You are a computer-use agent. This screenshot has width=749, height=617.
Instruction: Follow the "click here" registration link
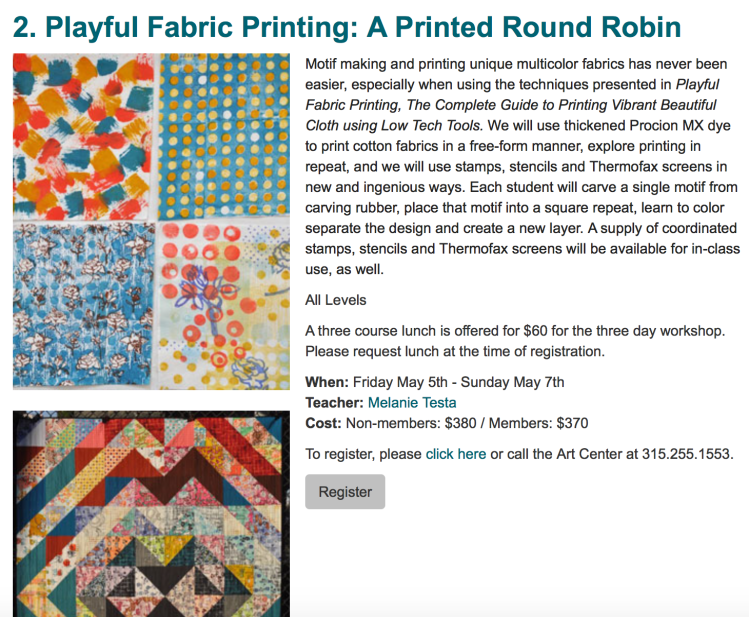point(456,454)
